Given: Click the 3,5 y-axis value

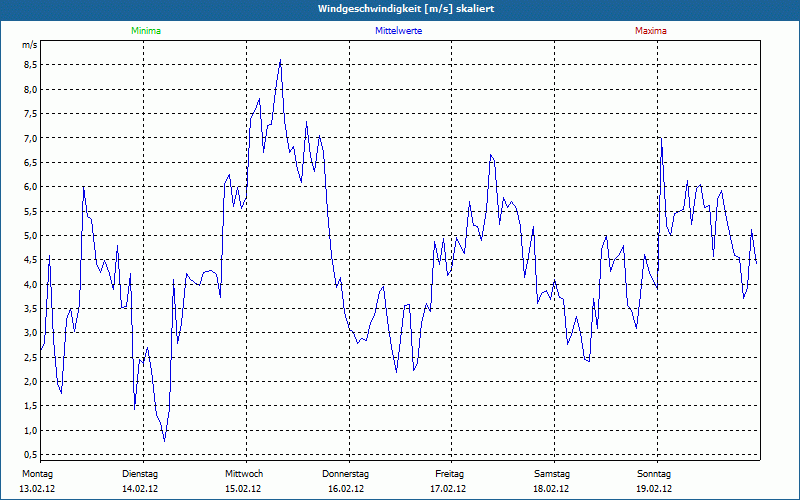Looking at the screenshot, I should coord(30,308).
